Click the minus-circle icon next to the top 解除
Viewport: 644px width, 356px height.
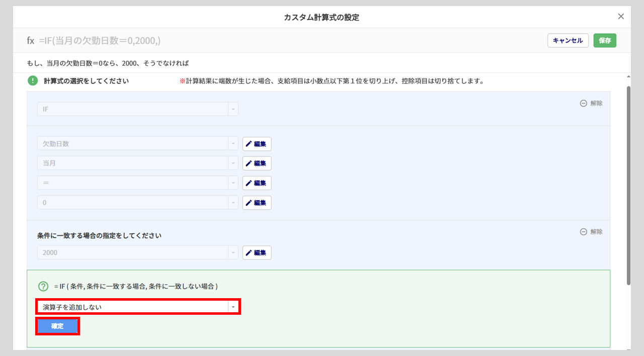584,103
